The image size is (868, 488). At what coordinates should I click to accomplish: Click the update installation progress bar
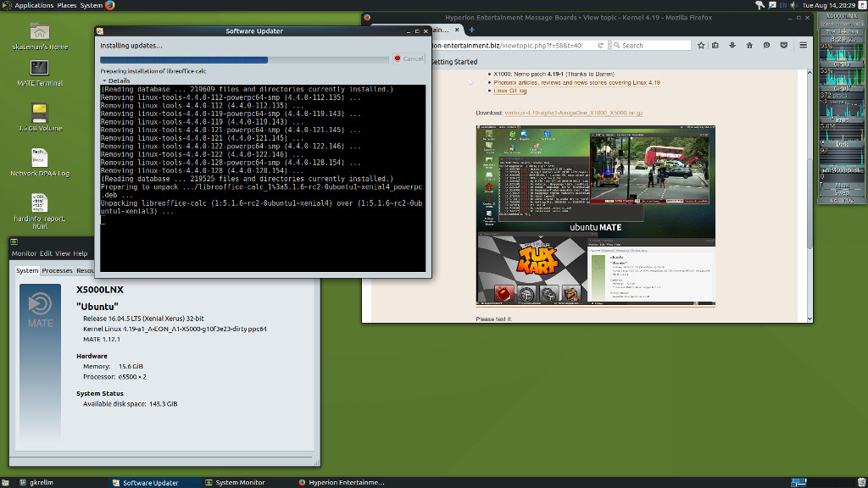tap(244, 60)
